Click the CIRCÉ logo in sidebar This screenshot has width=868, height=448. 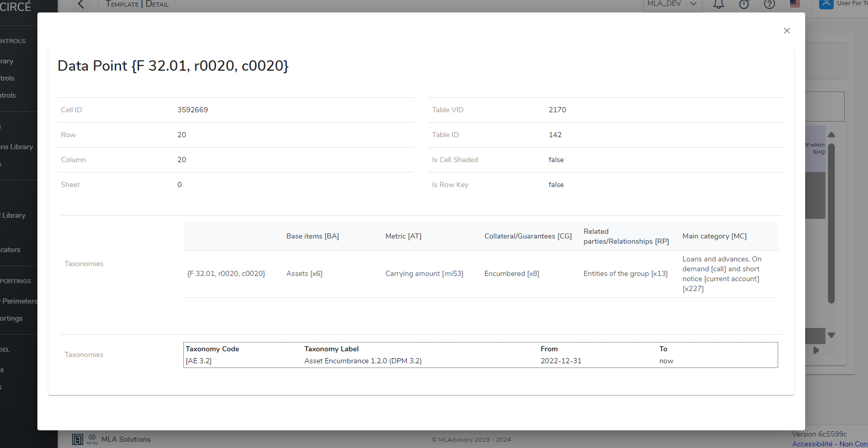[16, 7]
